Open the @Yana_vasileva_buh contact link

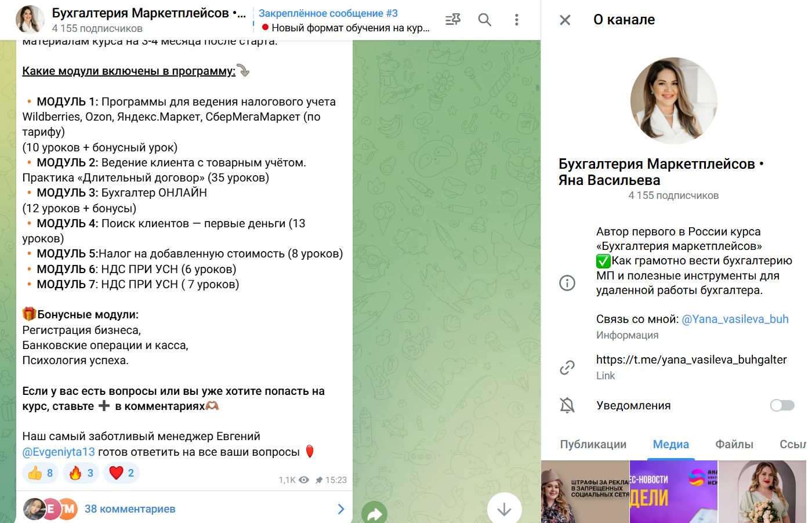pyautogui.click(x=735, y=319)
